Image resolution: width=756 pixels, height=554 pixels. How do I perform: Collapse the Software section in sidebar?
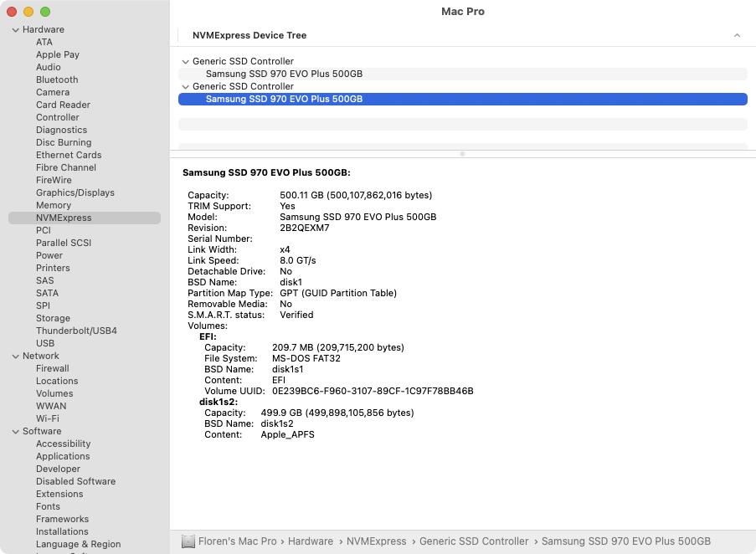(15, 432)
